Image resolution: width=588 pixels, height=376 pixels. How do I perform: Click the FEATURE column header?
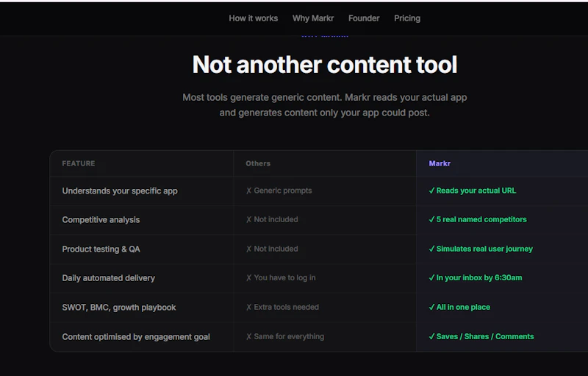point(79,163)
